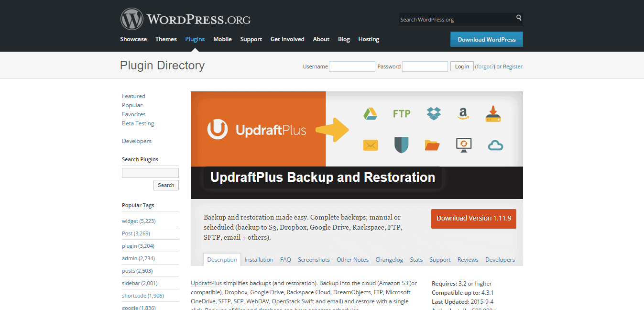Switch to the Screenshots tab
Screen dimensions: 644x310
[314, 259]
